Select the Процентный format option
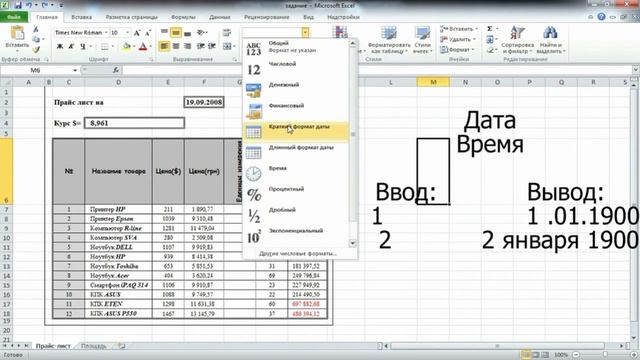The image size is (640, 360). click(296, 194)
